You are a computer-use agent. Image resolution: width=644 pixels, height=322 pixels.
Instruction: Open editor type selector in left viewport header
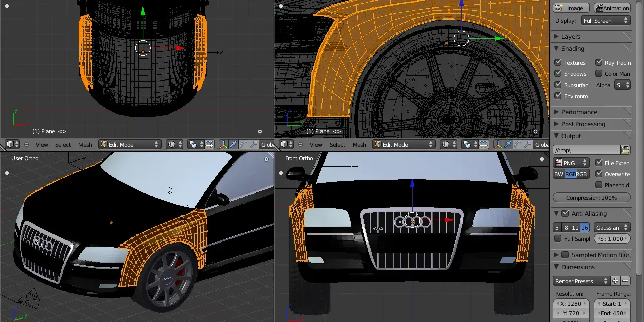coord(12,144)
